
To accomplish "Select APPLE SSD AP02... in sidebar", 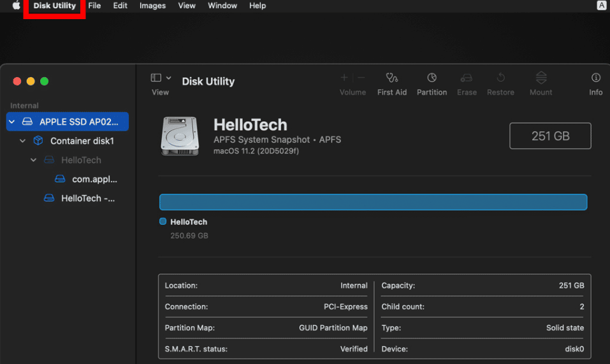I will click(68, 122).
